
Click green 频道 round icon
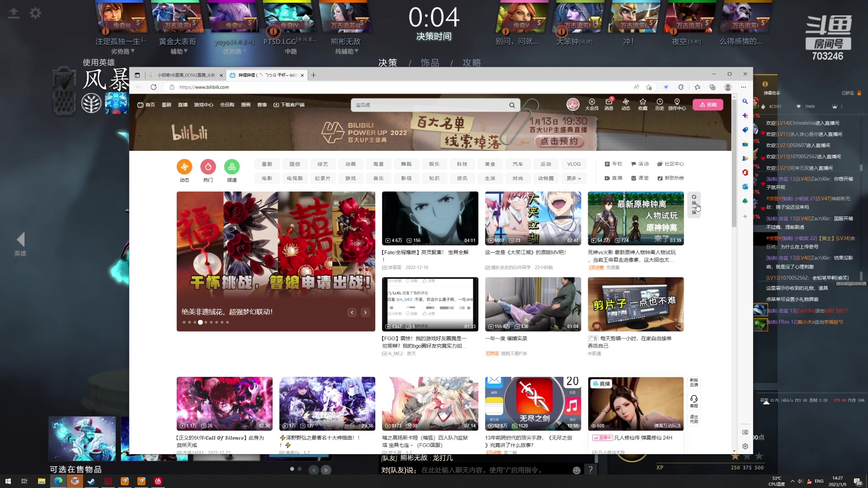click(x=232, y=167)
